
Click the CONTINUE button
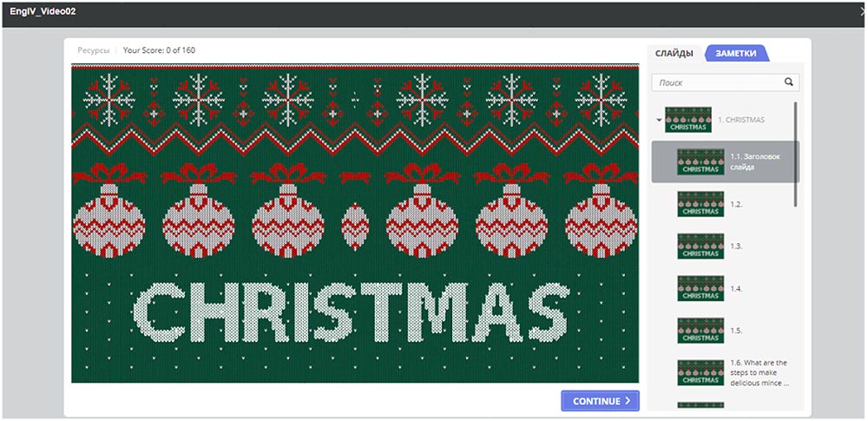tap(600, 401)
